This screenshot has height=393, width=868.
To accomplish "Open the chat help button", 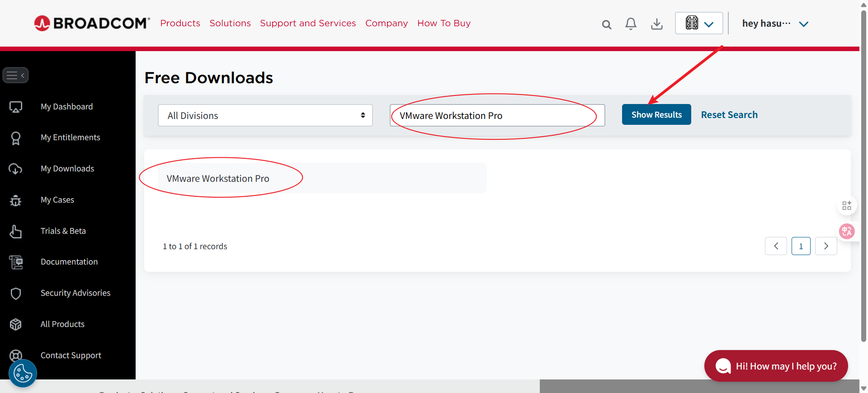I will [x=776, y=366].
